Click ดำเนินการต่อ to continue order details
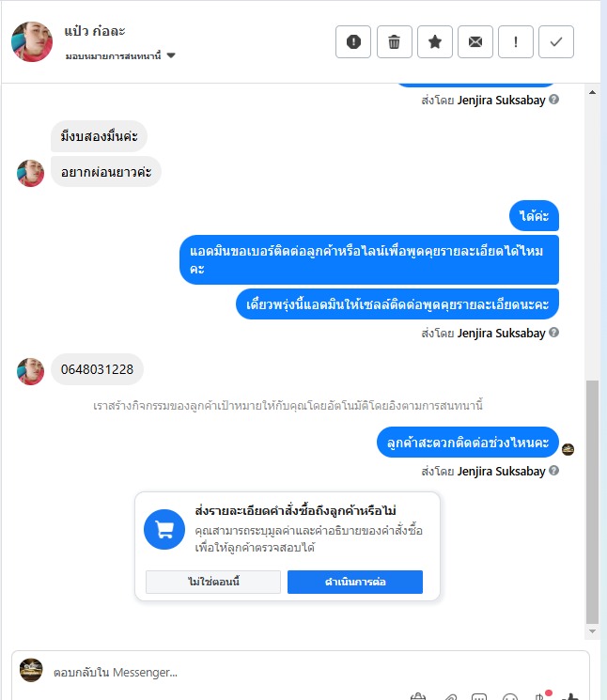This screenshot has height=700, width=607. (x=355, y=582)
